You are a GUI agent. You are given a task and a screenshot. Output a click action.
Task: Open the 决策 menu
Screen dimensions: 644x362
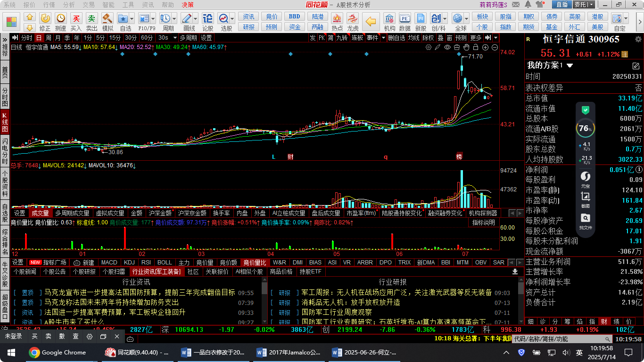(x=188, y=5)
